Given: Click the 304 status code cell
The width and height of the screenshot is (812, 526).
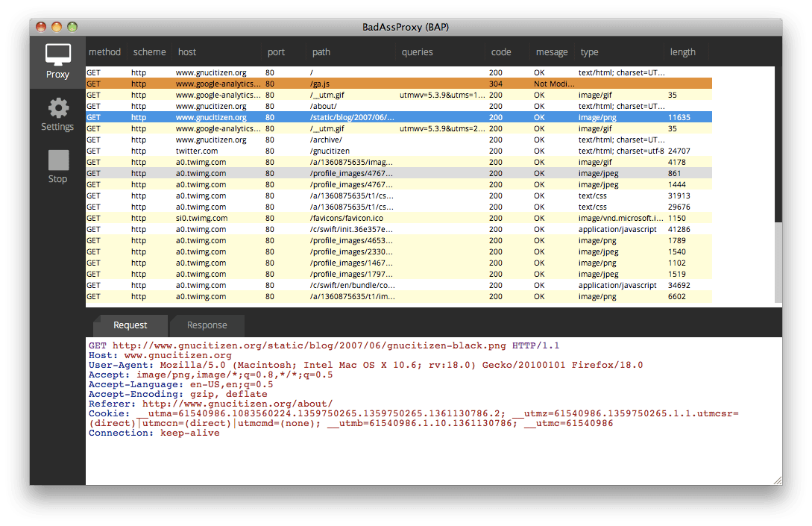Looking at the screenshot, I should pos(496,84).
